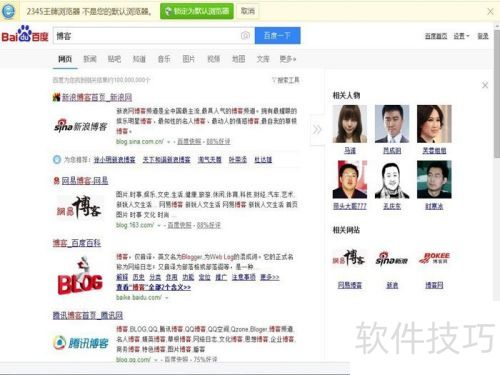Open the 博客_百度百科 result link
Image resolution: width=500 pixels, height=375 pixels.
[x=77, y=243]
